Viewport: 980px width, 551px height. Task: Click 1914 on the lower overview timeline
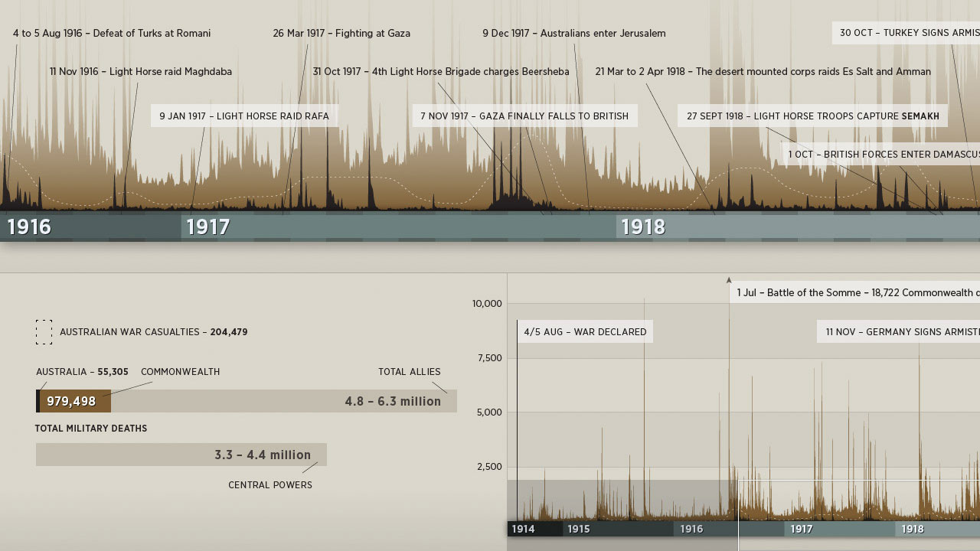(534, 529)
